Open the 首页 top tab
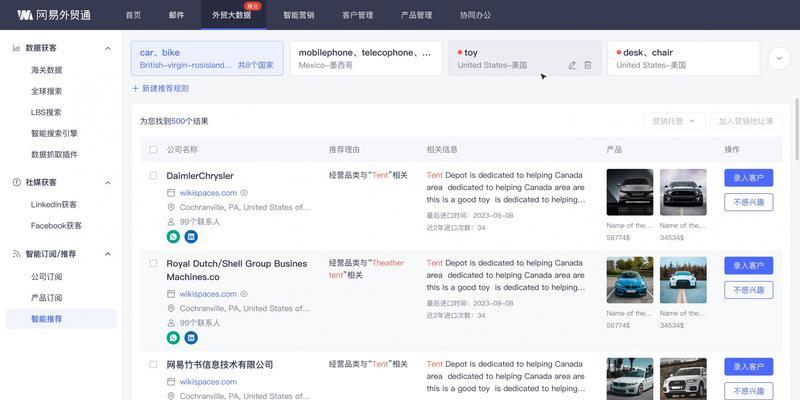 click(x=133, y=15)
